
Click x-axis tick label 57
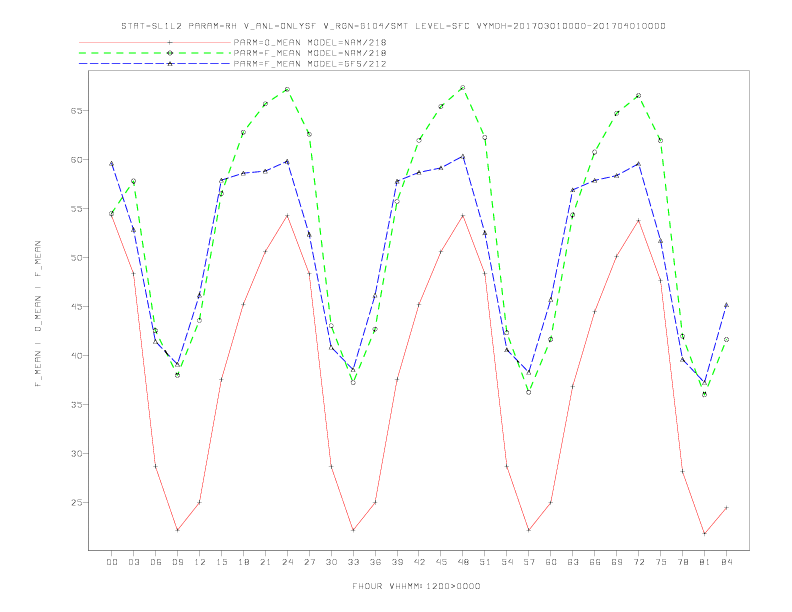[x=529, y=562]
